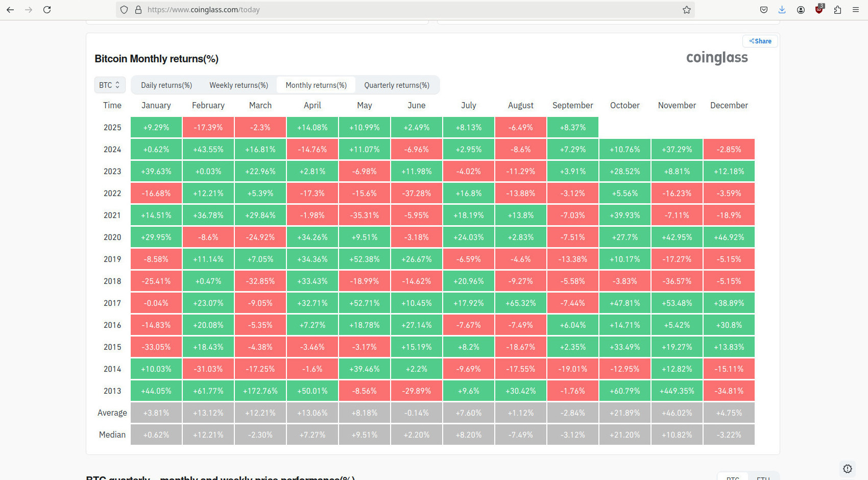Click the Median row label
Viewport: 868px width, 480px height.
pos(112,435)
